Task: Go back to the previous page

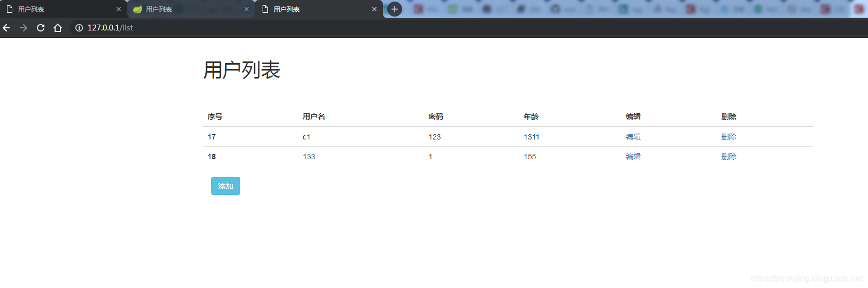Action: 6,28
